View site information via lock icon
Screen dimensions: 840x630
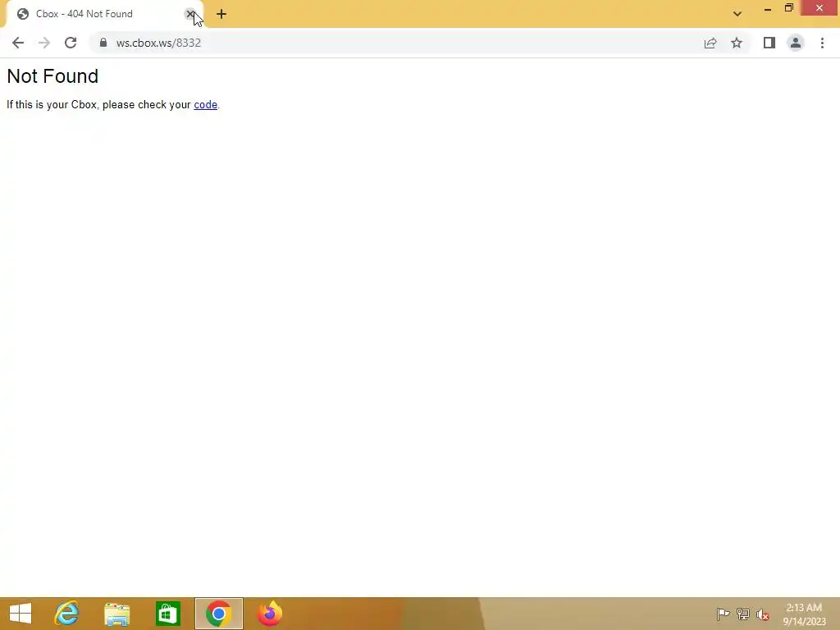pos(103,43)
